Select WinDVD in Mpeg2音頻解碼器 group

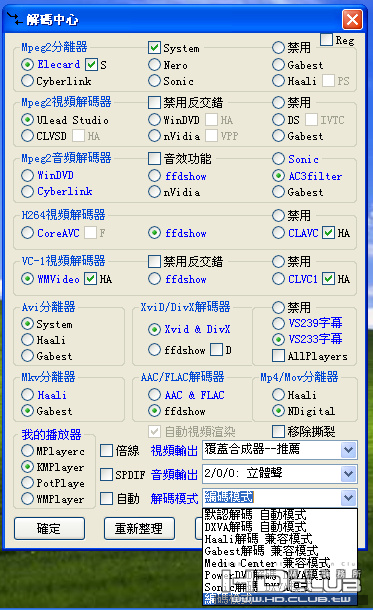[x=27, y=175]
